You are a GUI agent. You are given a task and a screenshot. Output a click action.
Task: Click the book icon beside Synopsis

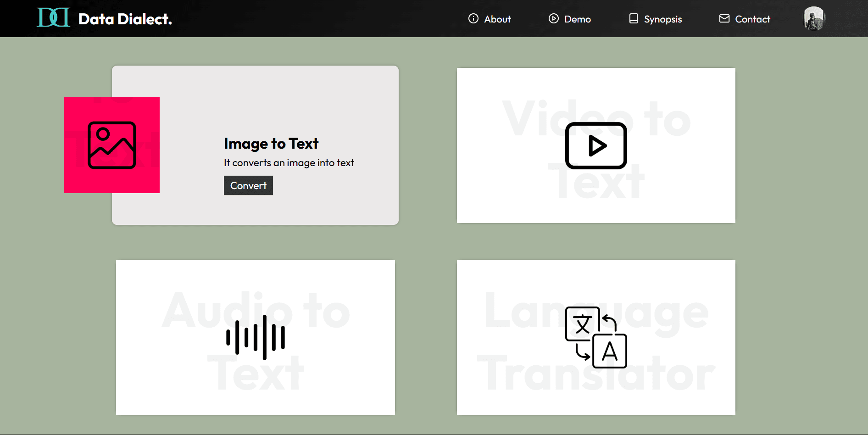click(x=634, y=18)
